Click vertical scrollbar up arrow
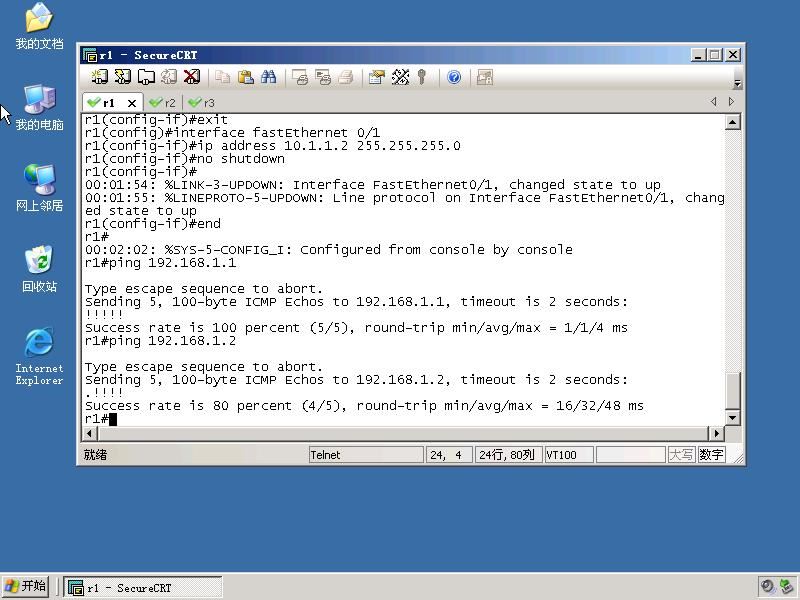 click(733, 122)
